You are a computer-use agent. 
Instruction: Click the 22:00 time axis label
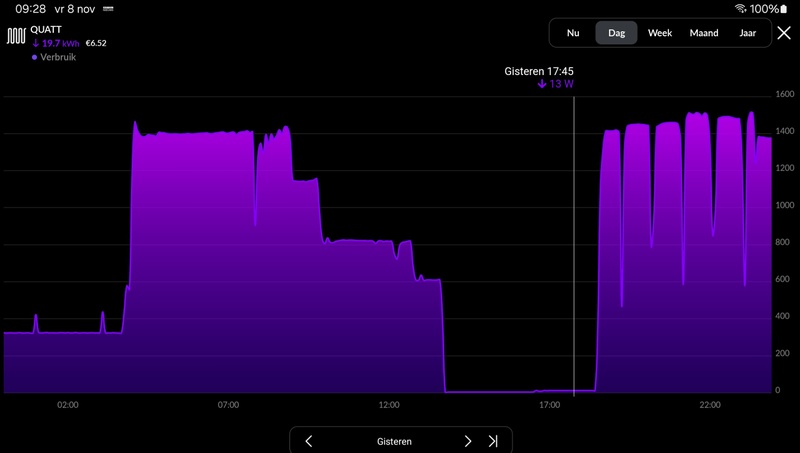pyautogui.click(x=710, y=405)
